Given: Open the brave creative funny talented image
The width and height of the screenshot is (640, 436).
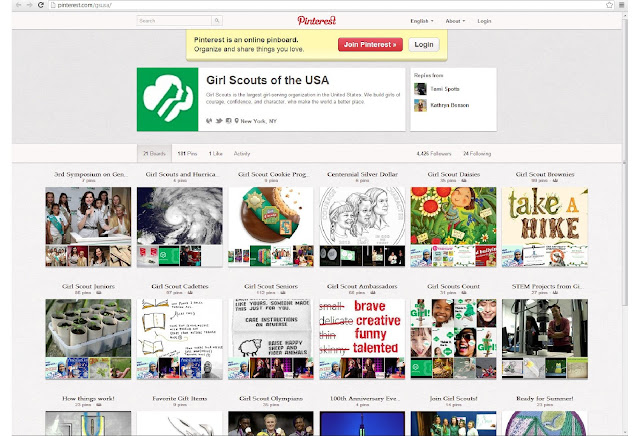Looking at the screenshot, I should (362, 328).
